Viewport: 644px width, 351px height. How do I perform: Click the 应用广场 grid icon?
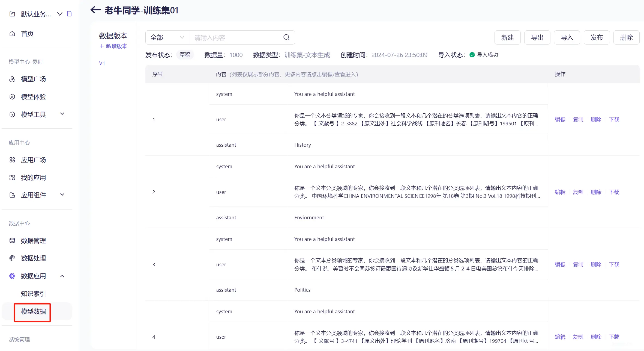12,160
